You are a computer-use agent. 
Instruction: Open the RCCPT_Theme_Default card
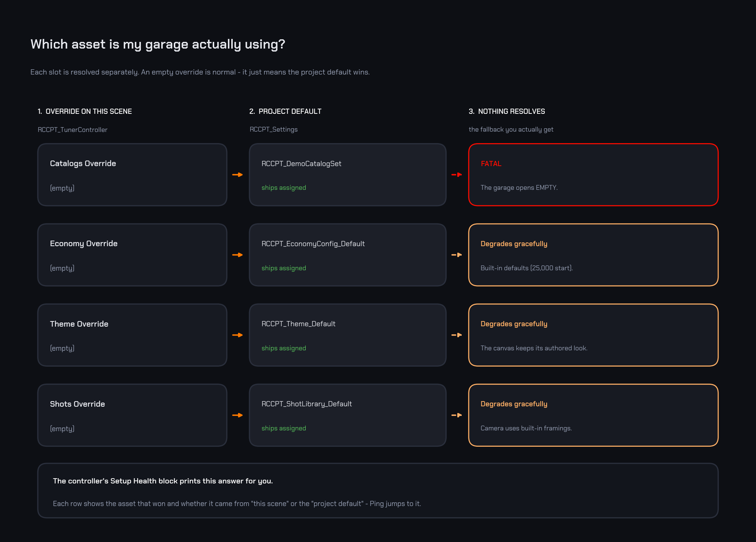[348, 335]
